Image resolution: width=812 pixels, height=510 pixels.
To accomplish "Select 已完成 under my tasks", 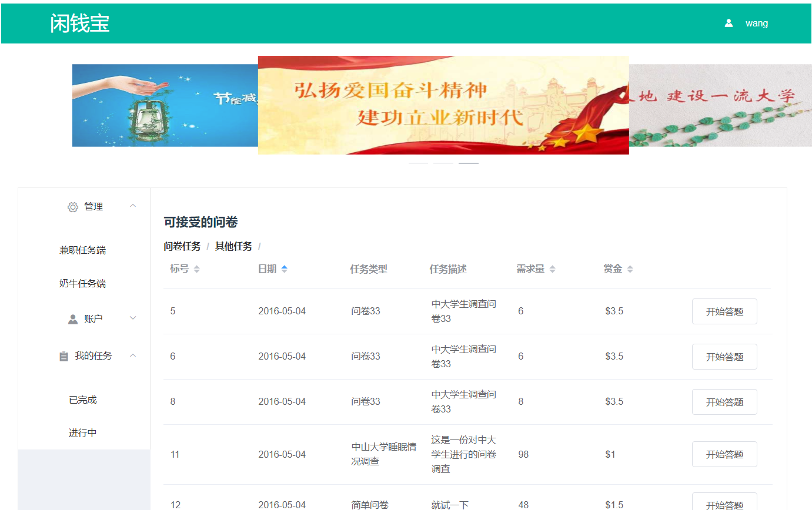I will click(x=82, y=400).
